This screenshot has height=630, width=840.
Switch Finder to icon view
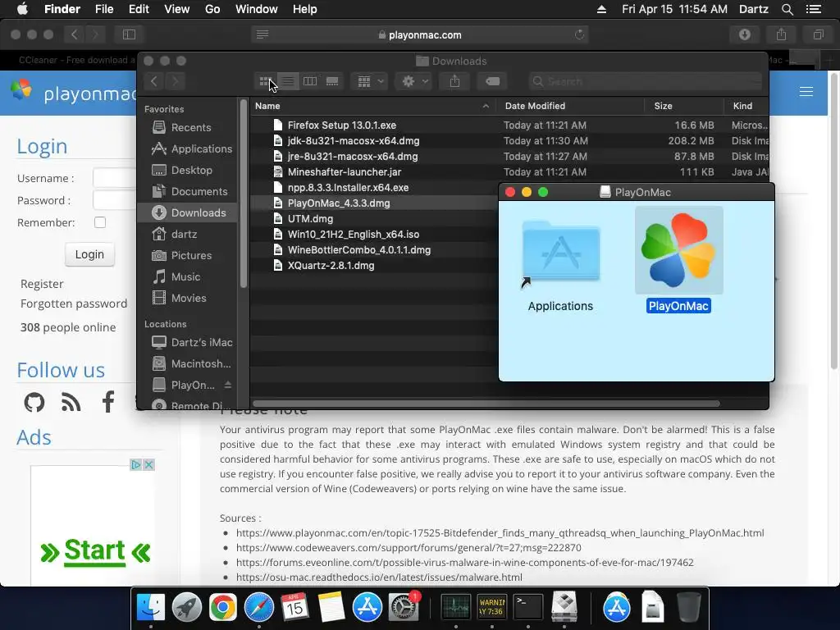pos(265,81)
